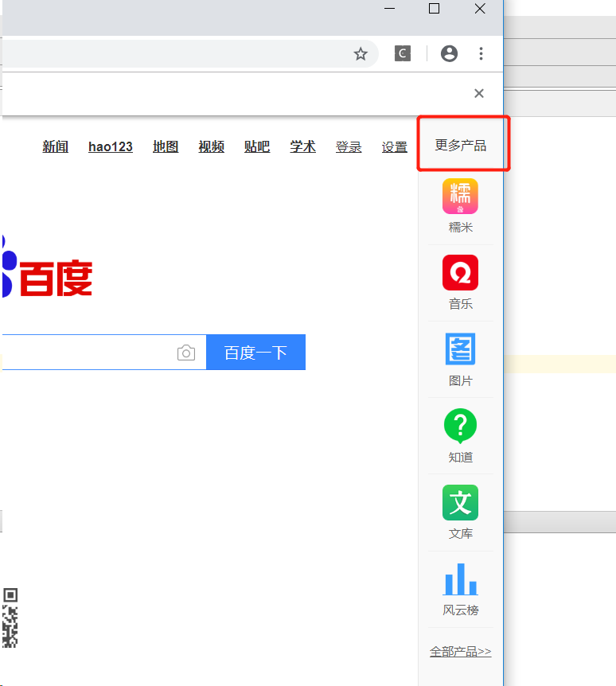616x686 pixels.
Task: Open the 风云榜 bar chart icon
Action: point(460,579)
